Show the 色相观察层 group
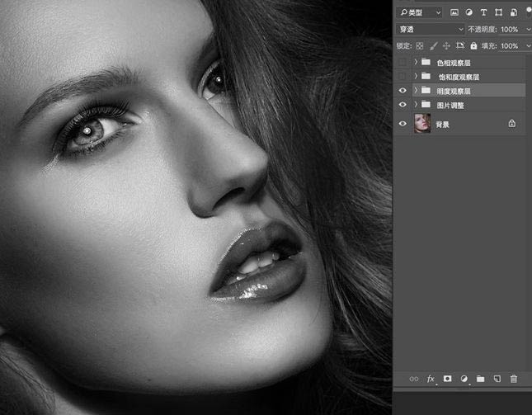 click(x=403, y=62)
